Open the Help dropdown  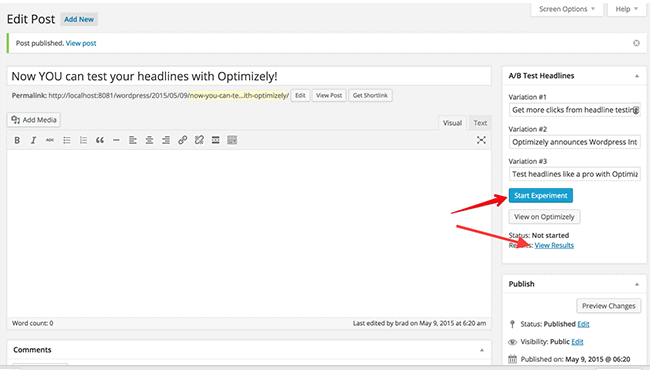626,9
